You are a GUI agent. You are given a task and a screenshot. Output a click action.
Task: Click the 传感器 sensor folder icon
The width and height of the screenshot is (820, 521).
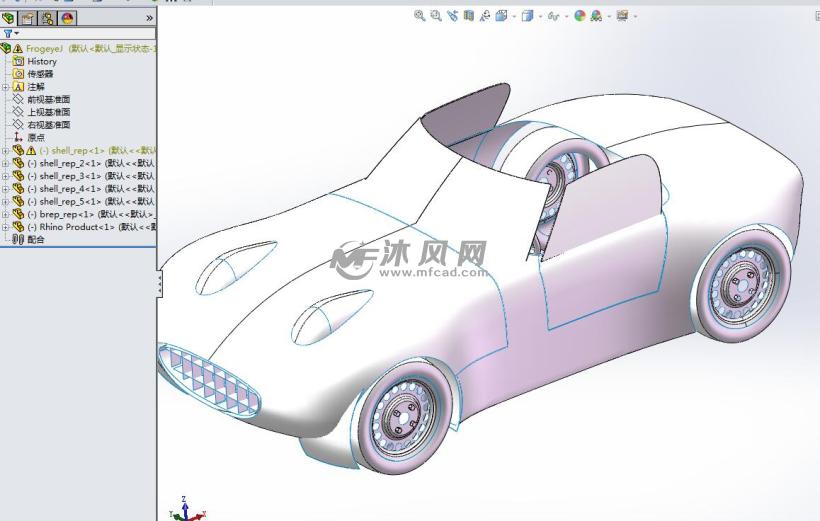[x=18, y=74]
